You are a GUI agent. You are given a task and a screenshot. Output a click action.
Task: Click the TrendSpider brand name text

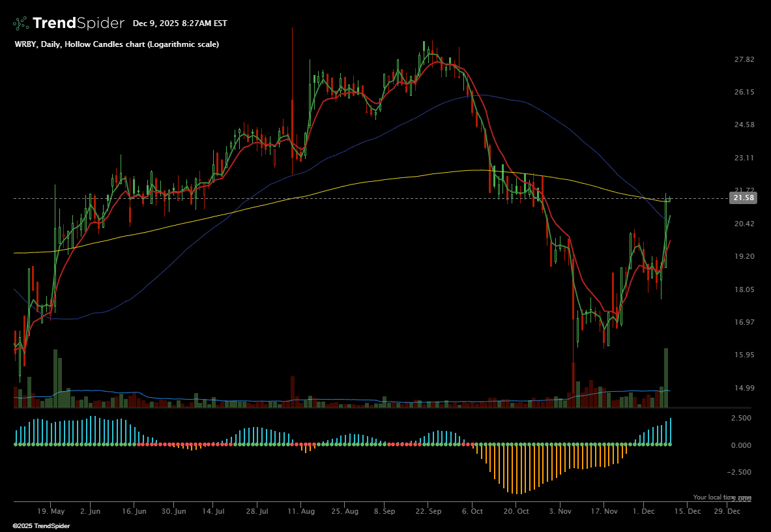tap(78, 23)
